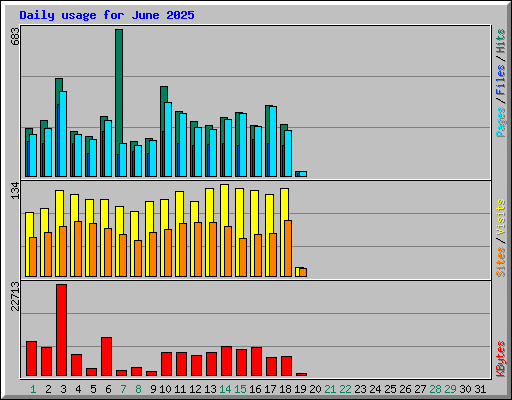The height and width of the screenshot is (400, 512).
Task: Click the red KBytes bar for day 1
Action: point(31,359)
